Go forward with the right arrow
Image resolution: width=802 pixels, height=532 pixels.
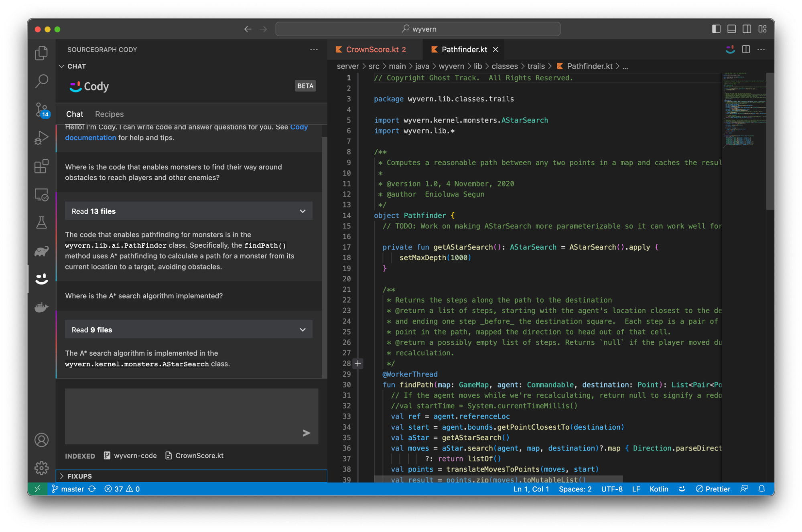(x=263, y=29)
